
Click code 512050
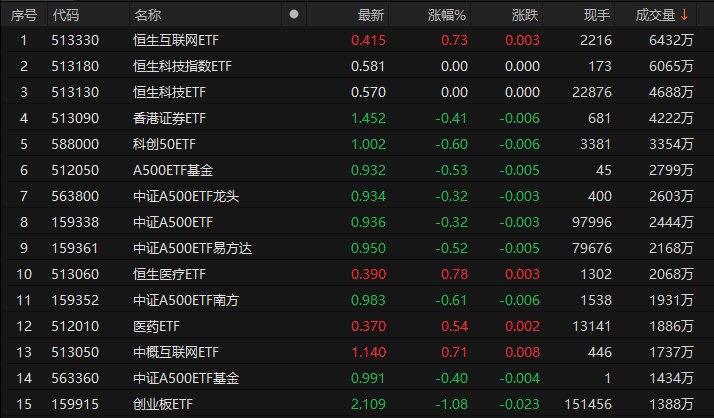click(x=75, y=170)
